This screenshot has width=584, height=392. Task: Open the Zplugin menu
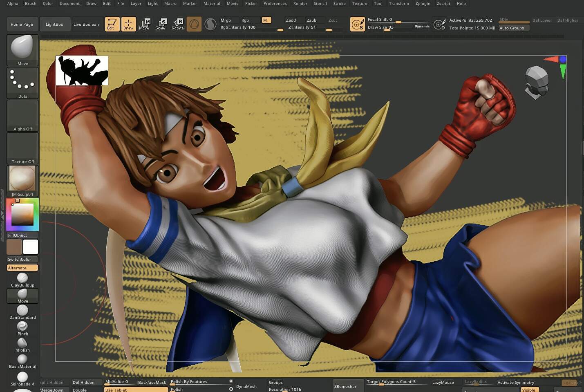pyautogui.click(x=423, y=4)
